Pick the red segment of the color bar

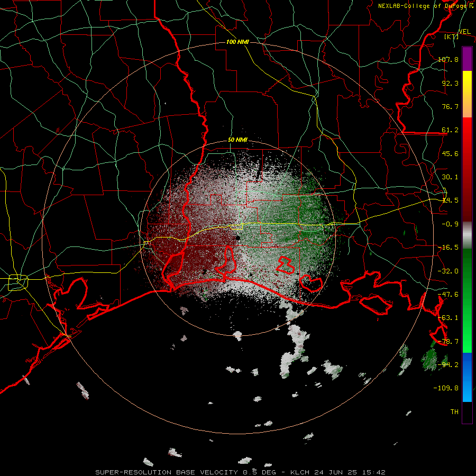point(467,169)
